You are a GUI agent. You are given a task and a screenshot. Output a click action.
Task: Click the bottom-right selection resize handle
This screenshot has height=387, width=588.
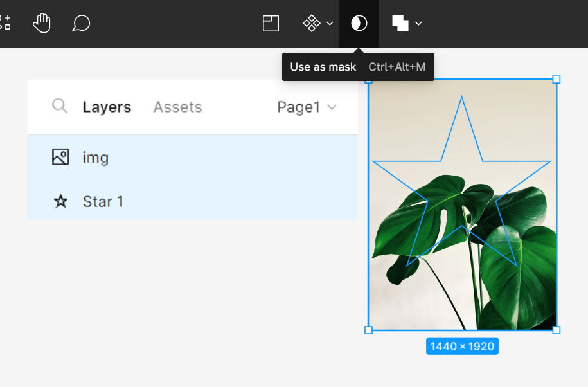[x=557, y=330]
